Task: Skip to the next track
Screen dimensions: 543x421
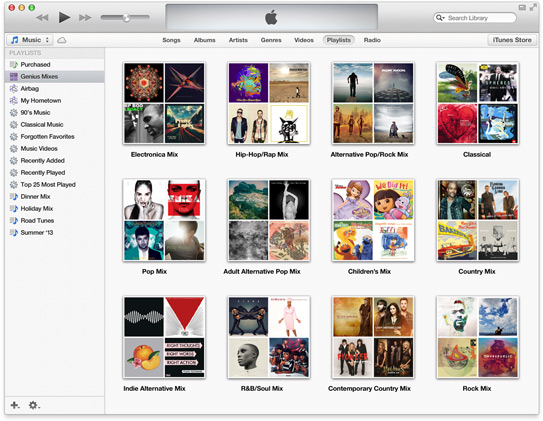Action: 85,17
